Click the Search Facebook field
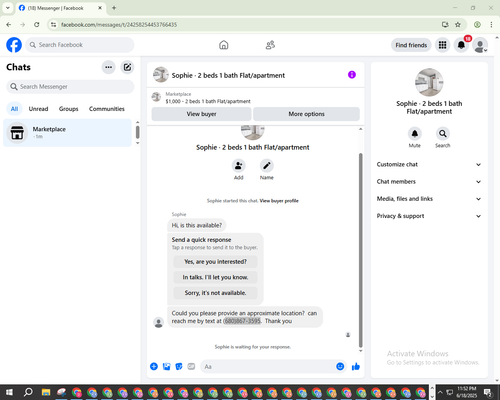Screen dimensions: 500x400 [x=80, y=45]
